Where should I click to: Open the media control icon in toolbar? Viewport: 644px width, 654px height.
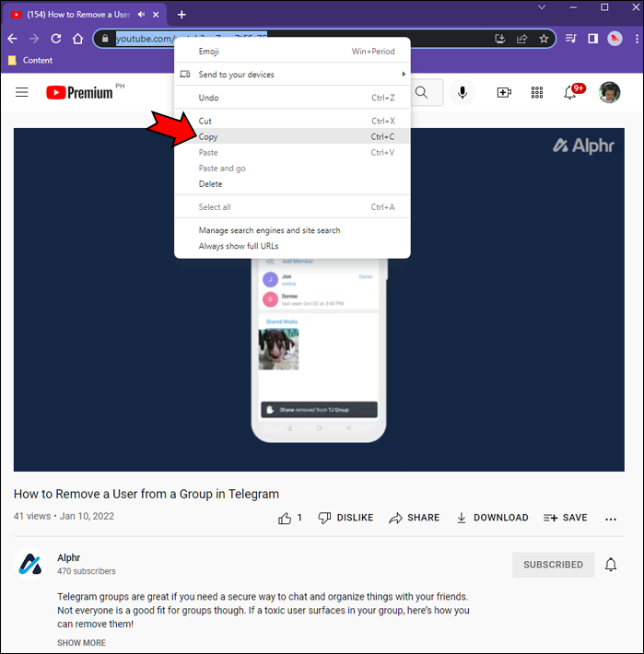(x=571, y=39)
